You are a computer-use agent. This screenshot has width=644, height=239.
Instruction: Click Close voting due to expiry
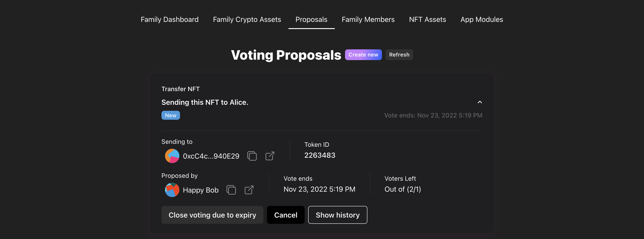[x=212, y=215]
